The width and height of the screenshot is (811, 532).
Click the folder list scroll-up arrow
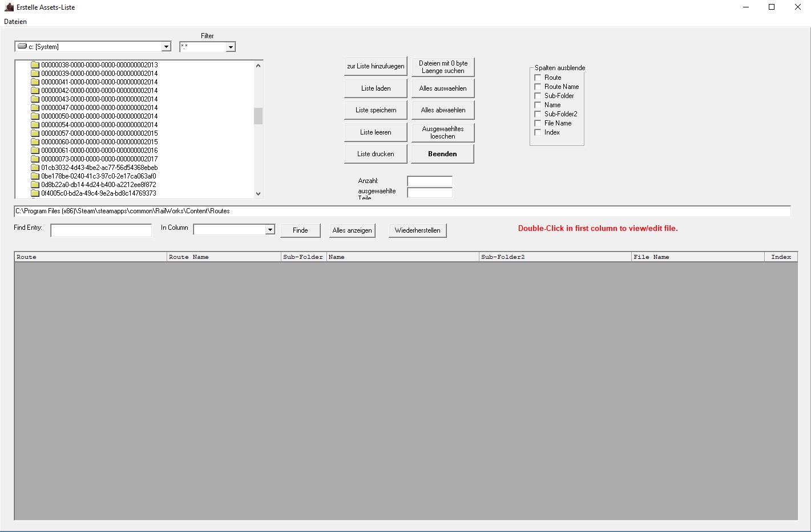[x=258, y=65]
